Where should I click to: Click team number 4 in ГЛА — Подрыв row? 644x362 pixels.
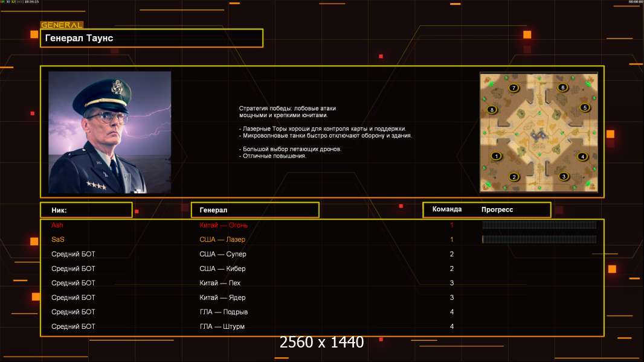coord(452,312)
